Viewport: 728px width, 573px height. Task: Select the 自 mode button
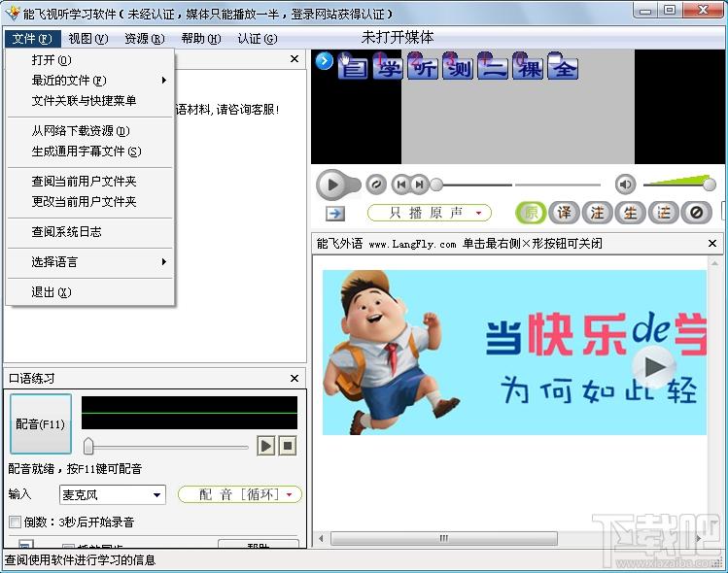coord(354,68)
